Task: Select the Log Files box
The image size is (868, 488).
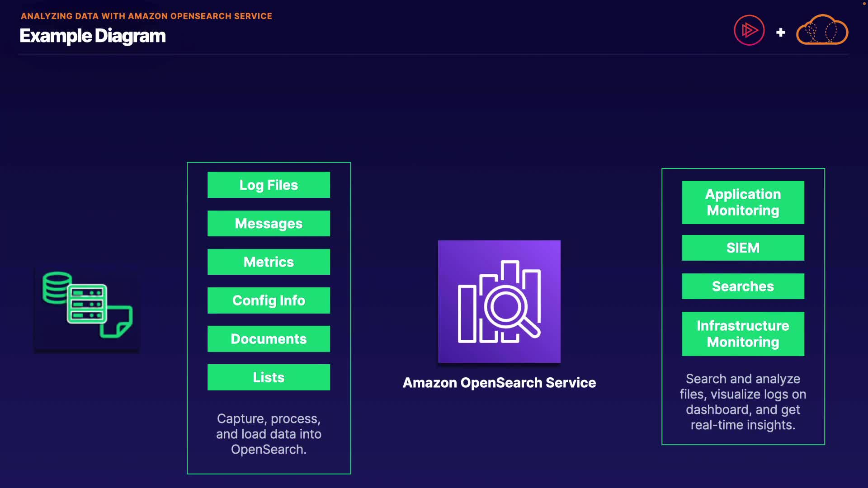Action: pyautogui.click(x=269, y=185)
